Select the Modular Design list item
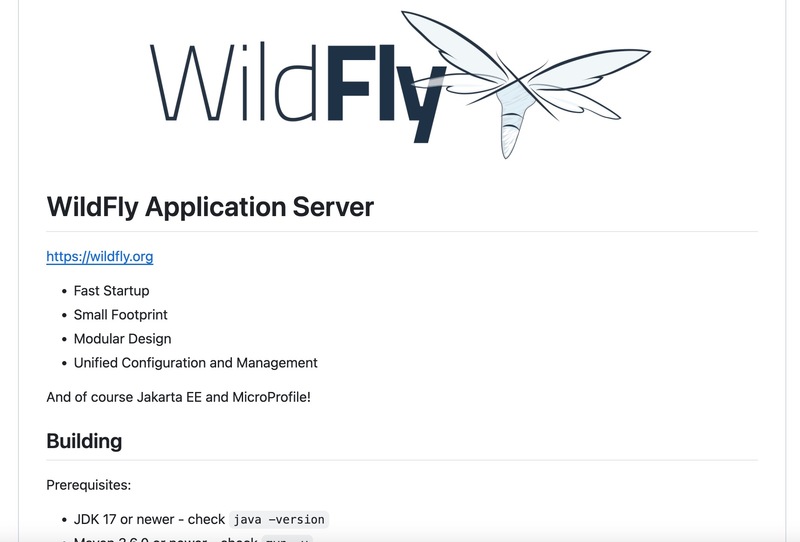 122,338
